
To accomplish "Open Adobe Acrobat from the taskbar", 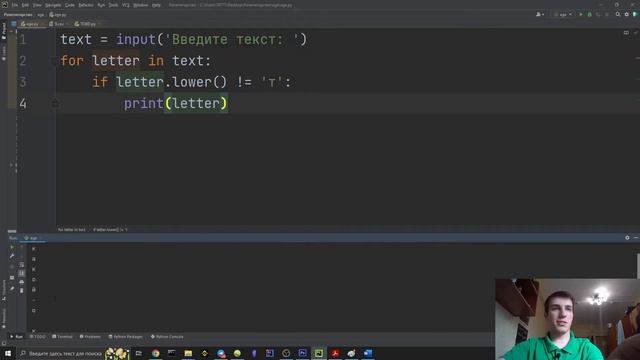I will point(335,353).
